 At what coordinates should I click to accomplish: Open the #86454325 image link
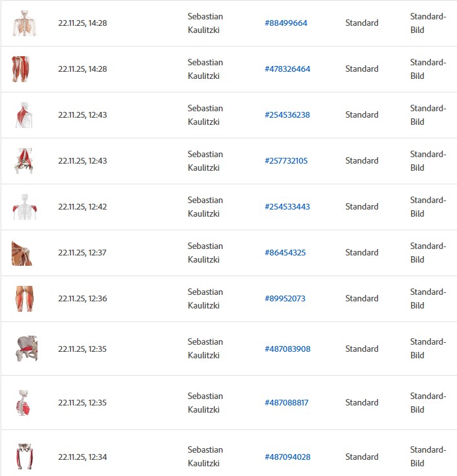(285, 253)
